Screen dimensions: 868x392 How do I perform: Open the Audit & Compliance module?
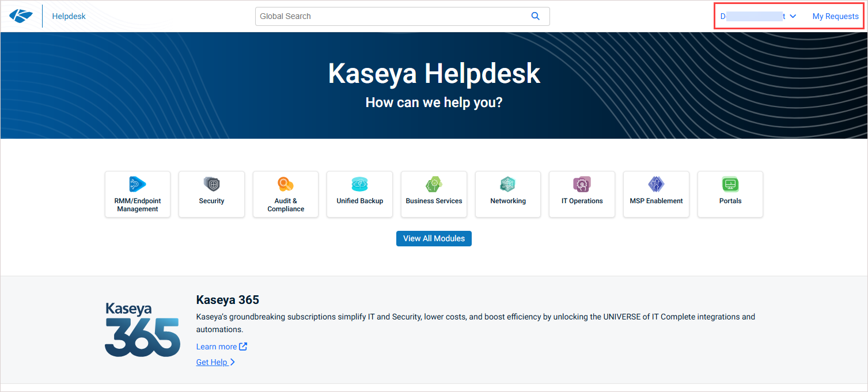click(286, 194)
